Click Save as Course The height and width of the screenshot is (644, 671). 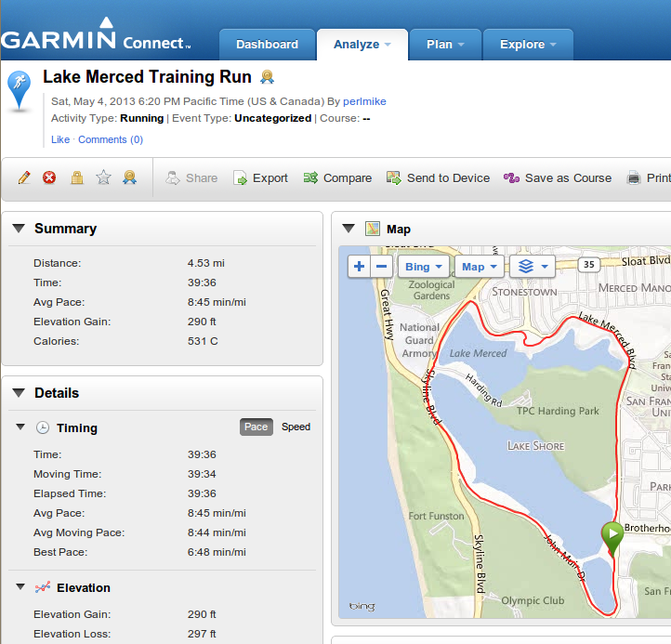pos(558,178)
